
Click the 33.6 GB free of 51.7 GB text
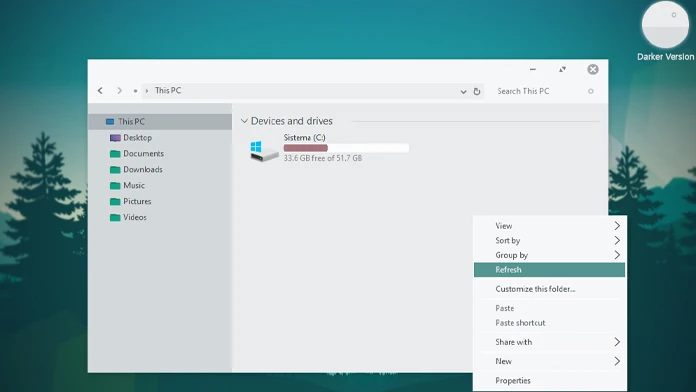pyautogui.click(x=323, y=158)
